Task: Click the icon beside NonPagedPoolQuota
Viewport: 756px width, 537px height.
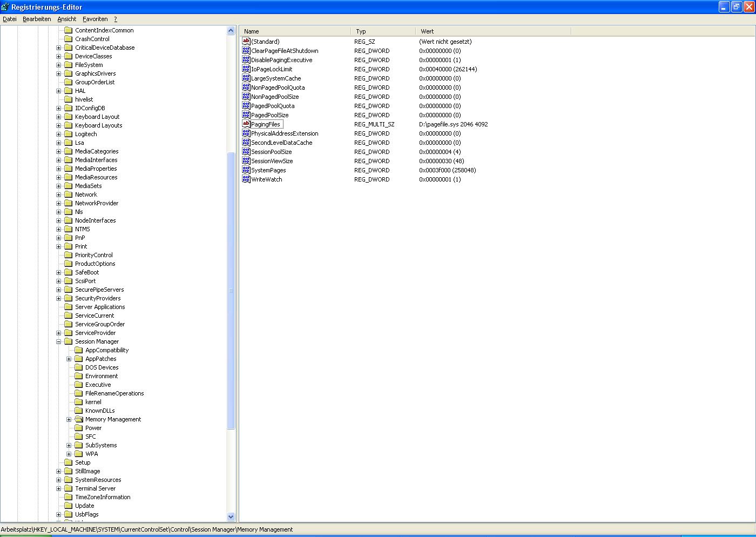Action: pyautogui.click(x=246, y=88)
